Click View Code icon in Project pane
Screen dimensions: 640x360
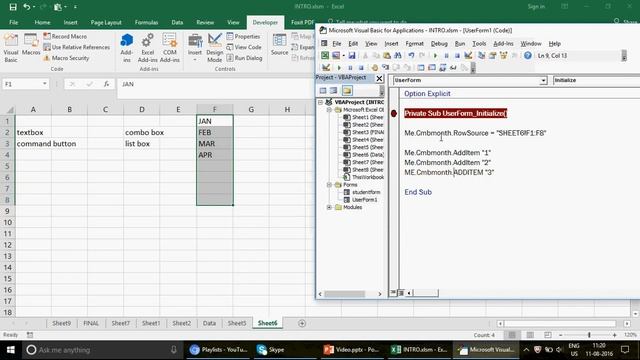323,91
